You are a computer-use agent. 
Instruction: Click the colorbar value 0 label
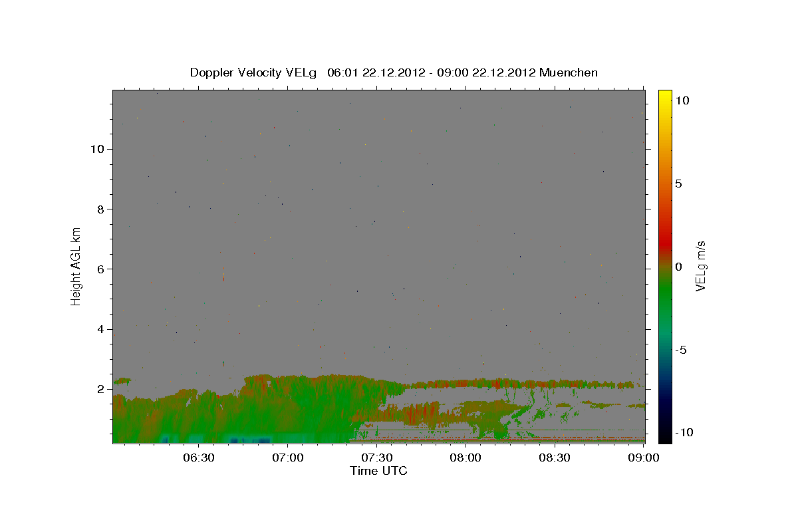click(678, 267)
